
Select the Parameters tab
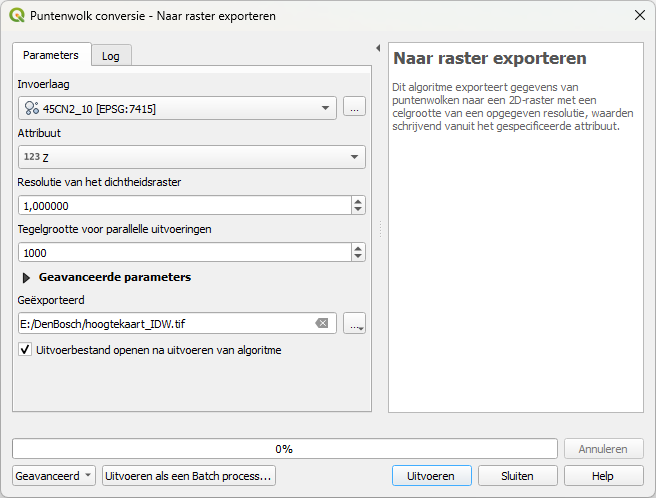tap(51, 55)
